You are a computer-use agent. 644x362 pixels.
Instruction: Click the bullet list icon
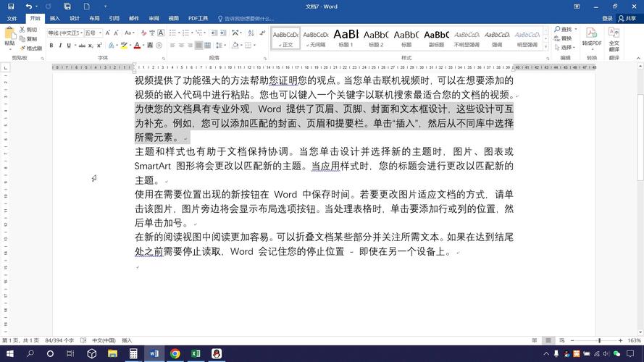click(173, 33)
